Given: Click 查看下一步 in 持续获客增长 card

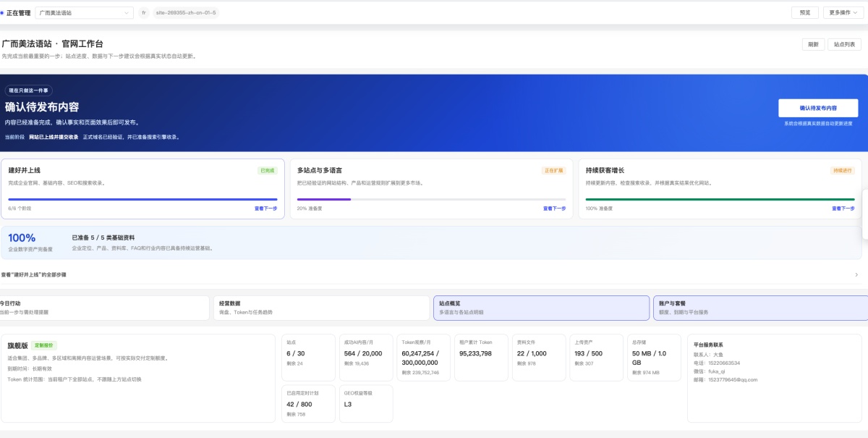Looking at the screenshot, I should pyautogui.click(x=843, y=208).
